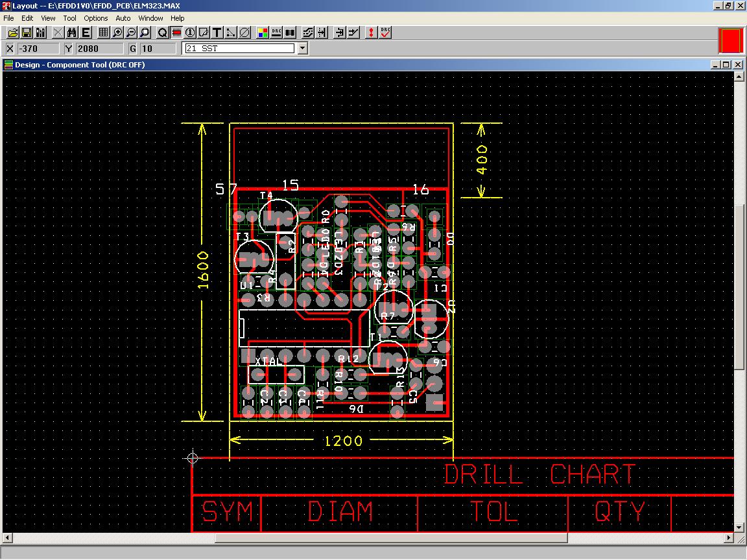Toggle the Component tool mode button
Viewport: 747px width, 560px height.
(176, 32)
